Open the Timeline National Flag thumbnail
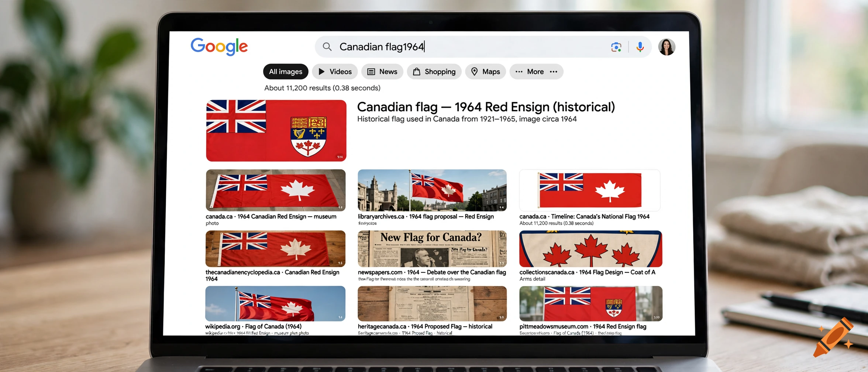868x372 pixels. coord(590,190)
